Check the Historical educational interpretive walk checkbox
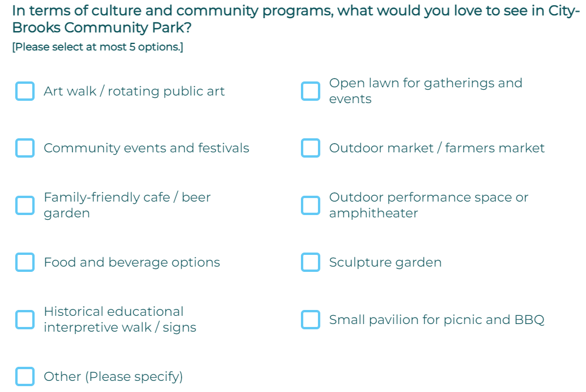The width and height of the screenshot is (586, 392). [x=25, y=319]
